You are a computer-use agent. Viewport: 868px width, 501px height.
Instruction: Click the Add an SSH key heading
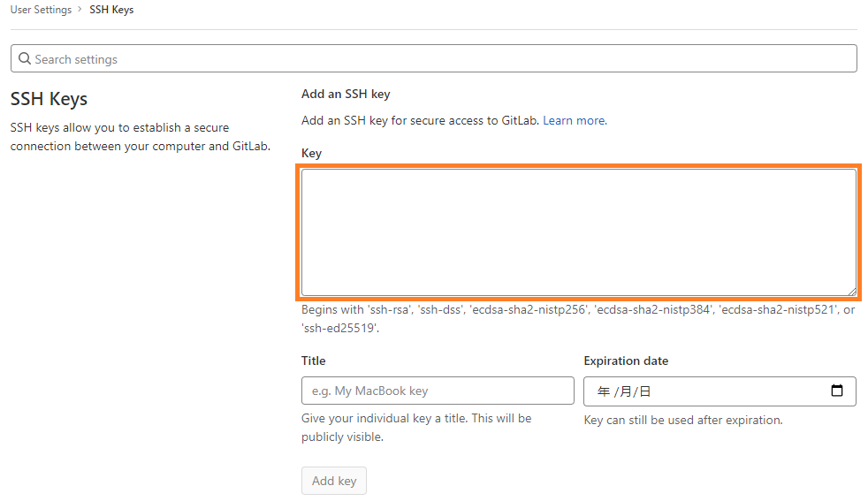(346, 94)
